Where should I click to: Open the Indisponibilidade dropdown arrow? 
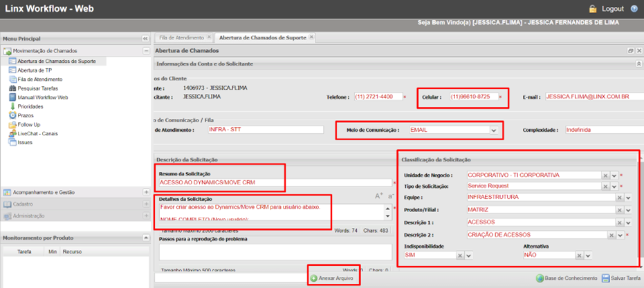coord(469,255)
